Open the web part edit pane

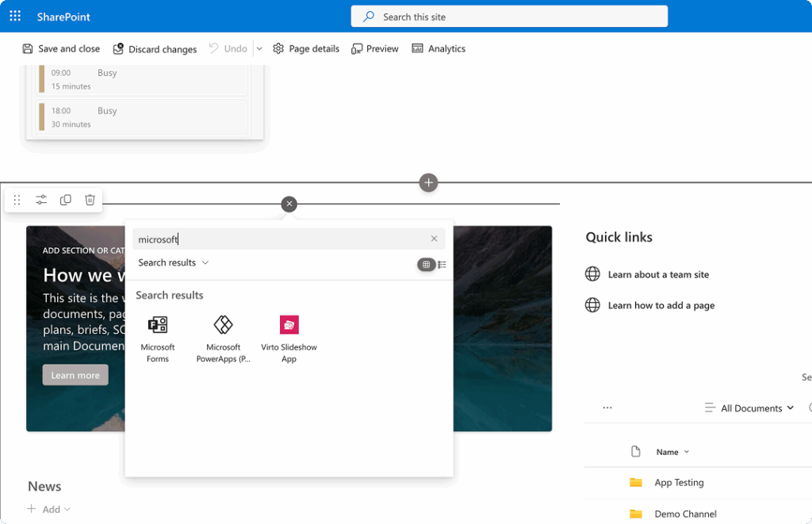pos(41,200)
